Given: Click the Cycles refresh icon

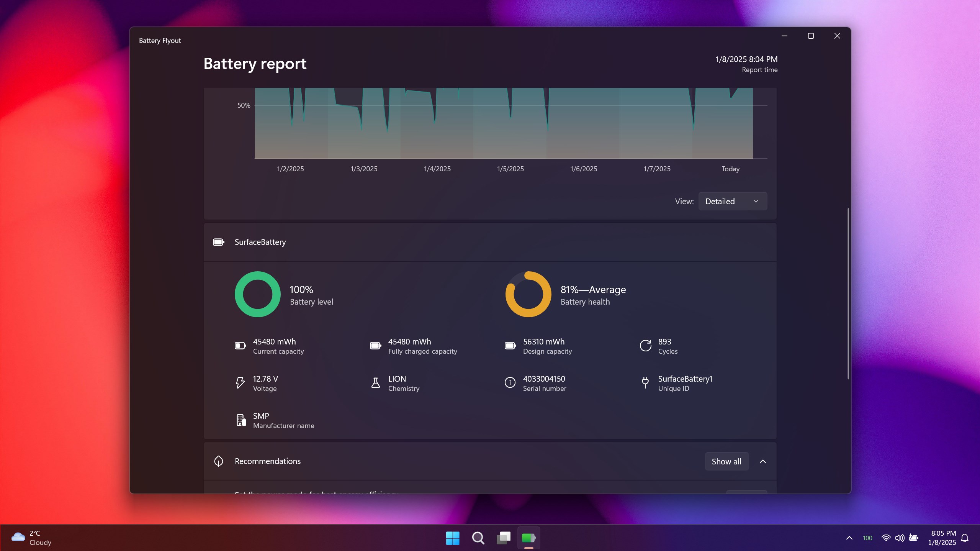Looking at the screenshot, I should click(x=645, y=346).
